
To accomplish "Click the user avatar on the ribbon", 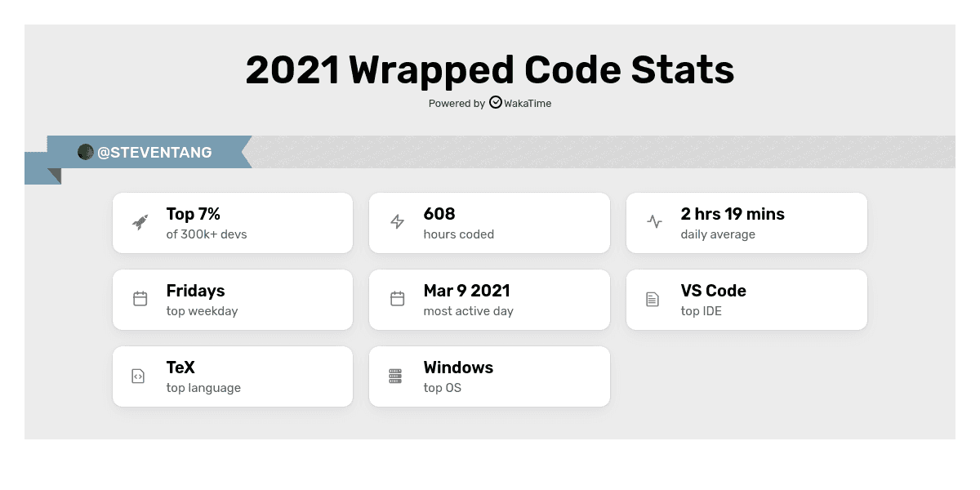I will tap(85, 152).
